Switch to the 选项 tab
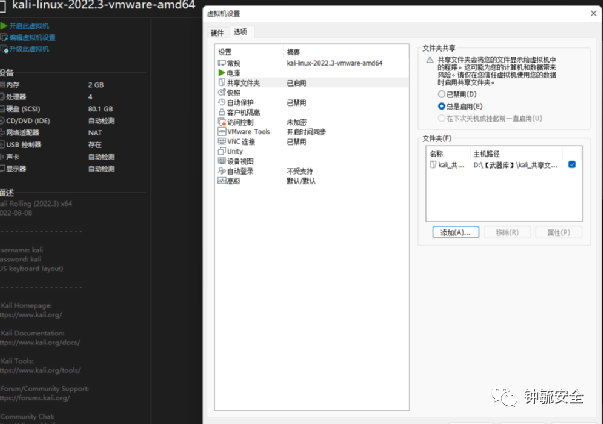 click(241, 32)
